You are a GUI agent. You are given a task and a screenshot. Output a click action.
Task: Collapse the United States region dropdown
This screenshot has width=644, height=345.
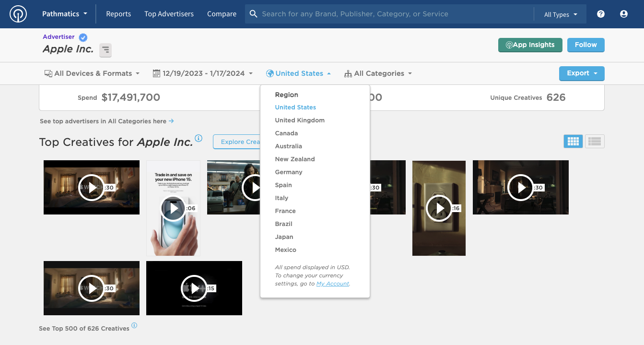click(299, 73)
